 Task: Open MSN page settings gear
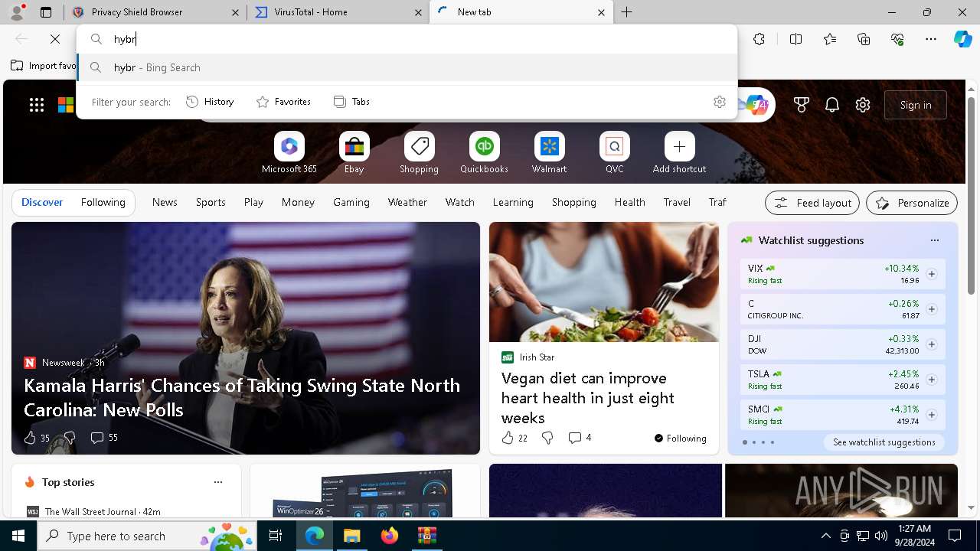863,105
